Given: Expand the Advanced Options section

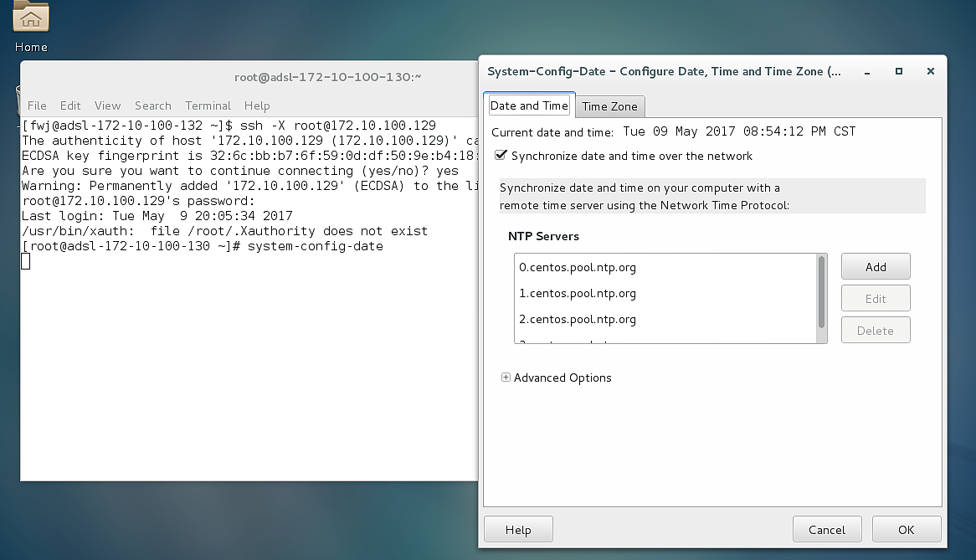Looking at the screenshot, I should click(506, 378).
